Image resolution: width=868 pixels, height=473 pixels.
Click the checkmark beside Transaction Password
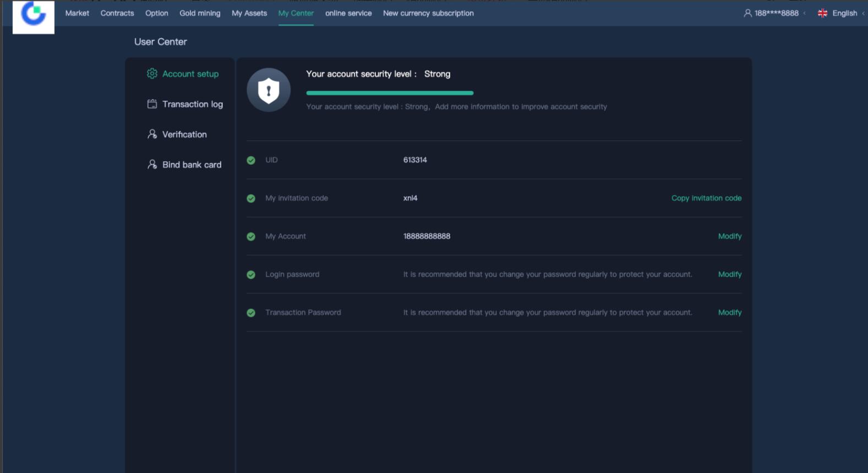[251, 313]
